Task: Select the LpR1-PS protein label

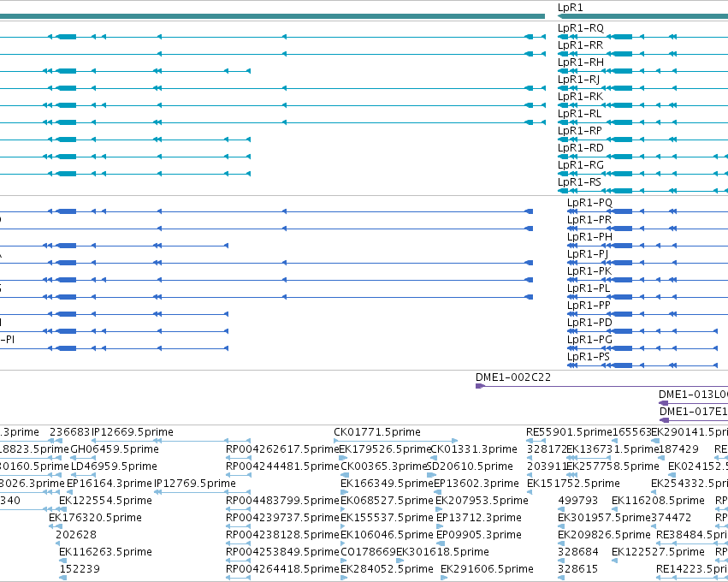Action: tap(589, 357)
